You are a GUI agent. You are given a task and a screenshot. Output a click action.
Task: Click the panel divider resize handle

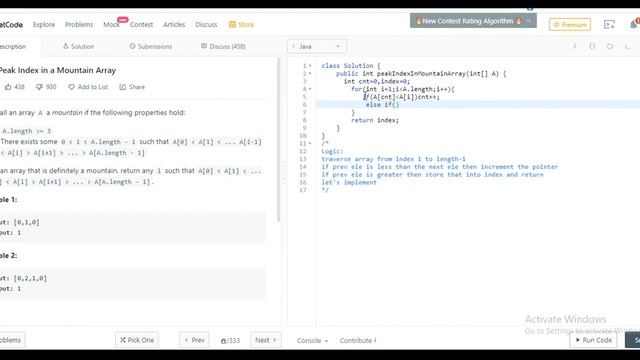284,172
